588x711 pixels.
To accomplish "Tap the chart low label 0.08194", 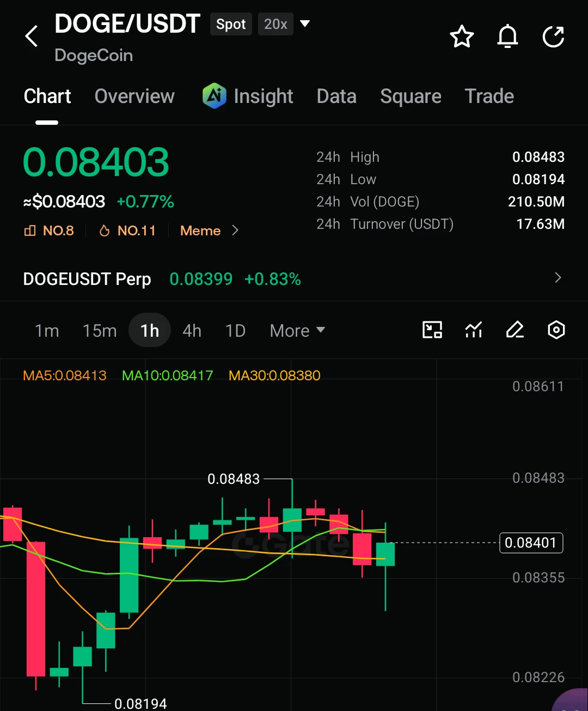I will 140,703.
